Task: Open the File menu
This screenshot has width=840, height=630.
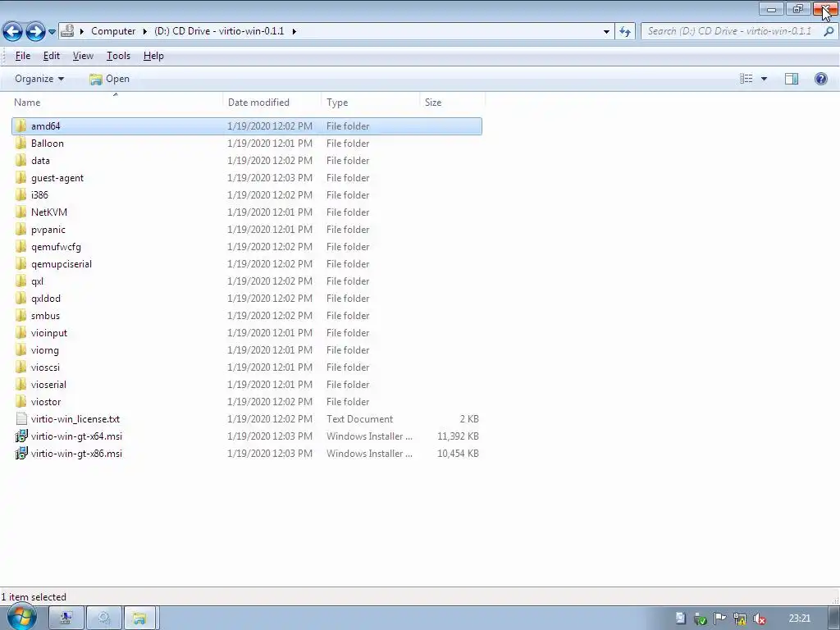Action: [22, 56]
